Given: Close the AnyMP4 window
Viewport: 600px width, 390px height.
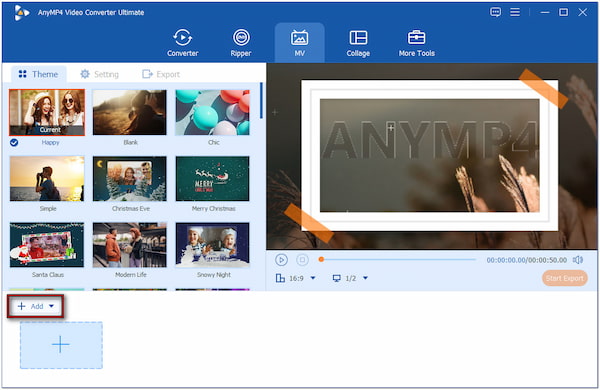Looking at the screenshot, I should (582, 12).
